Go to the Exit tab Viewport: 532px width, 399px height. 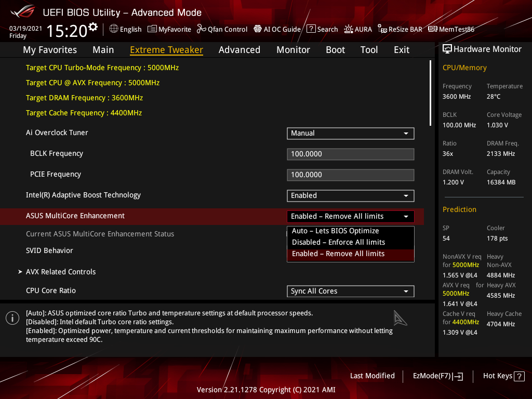(402, 50)
